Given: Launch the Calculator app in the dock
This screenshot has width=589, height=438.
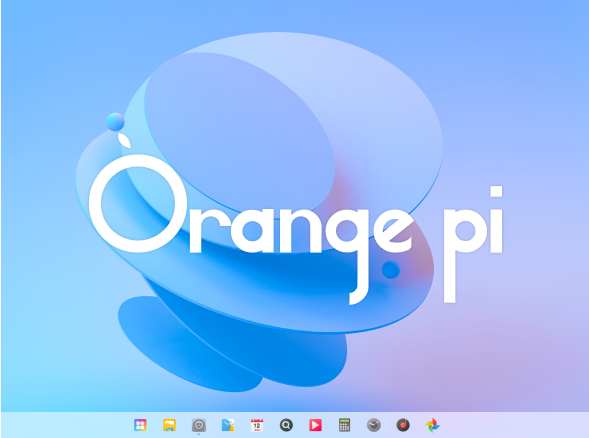Looking at the screenshot, I should coord(344,425).
